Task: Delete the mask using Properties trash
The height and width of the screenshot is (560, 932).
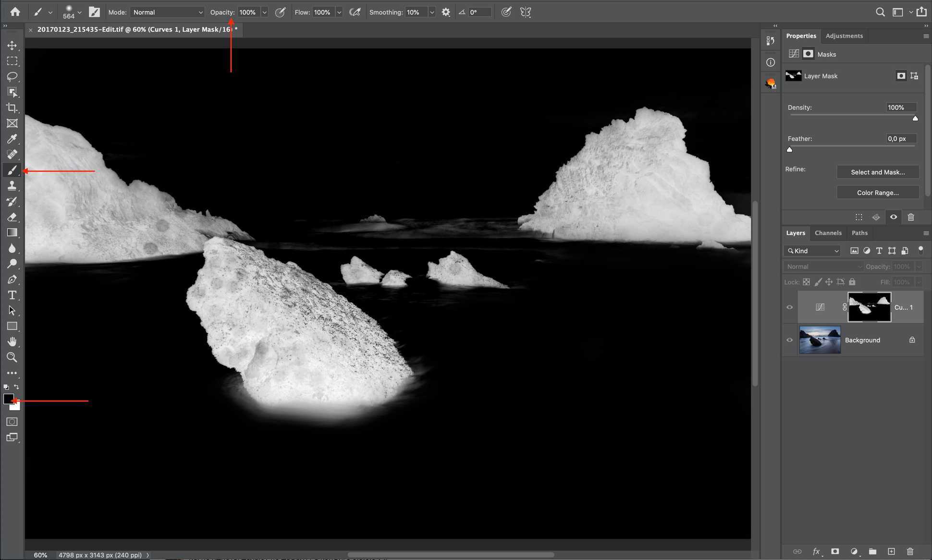Action: click(911, 217)
